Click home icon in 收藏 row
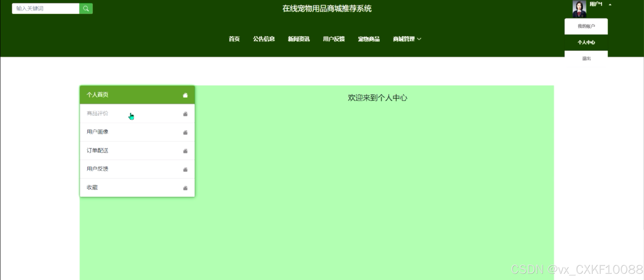This screenshot has width=644, height=280. coord(185,188)
